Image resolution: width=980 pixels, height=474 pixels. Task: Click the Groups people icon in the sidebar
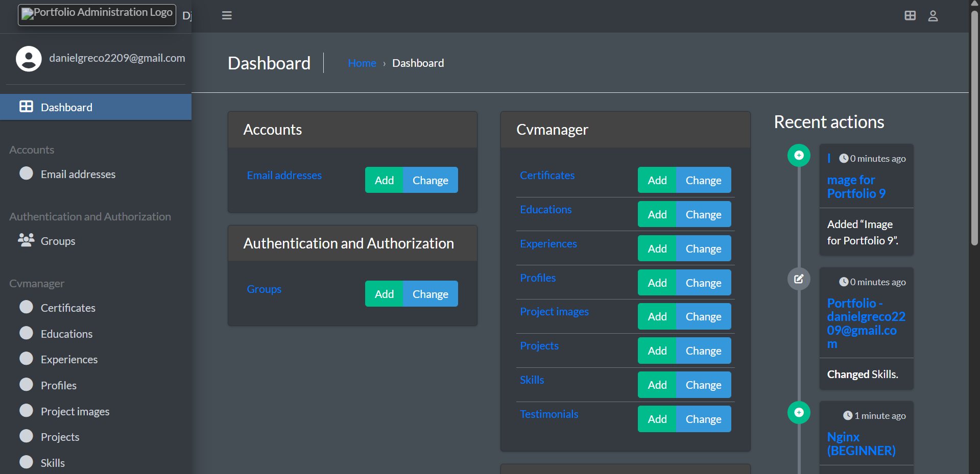[26, 240]
